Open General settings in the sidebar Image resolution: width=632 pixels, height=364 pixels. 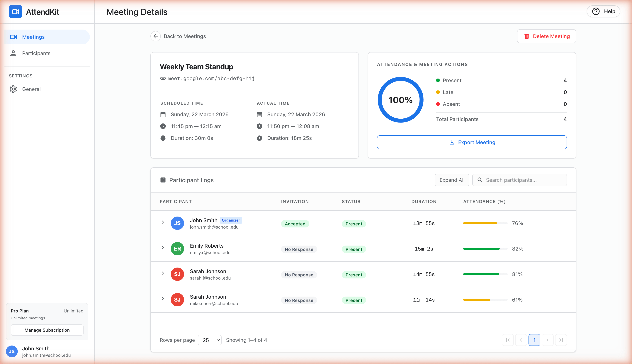tap(47, 89)
